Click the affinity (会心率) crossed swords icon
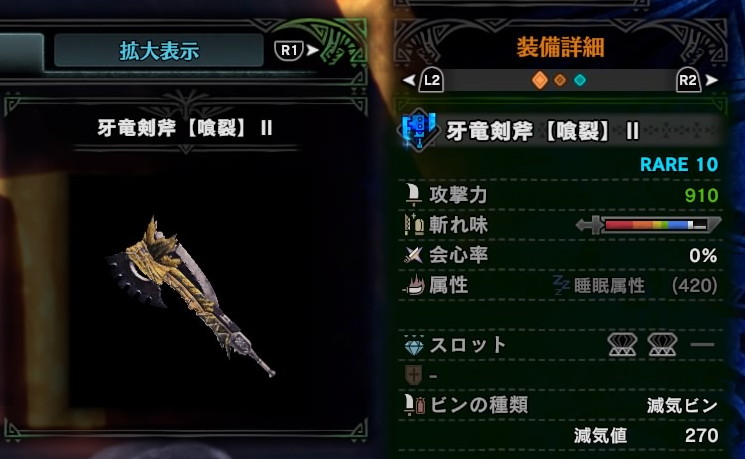The width and height of the screenshot is (745, 459). coord(413,255)
